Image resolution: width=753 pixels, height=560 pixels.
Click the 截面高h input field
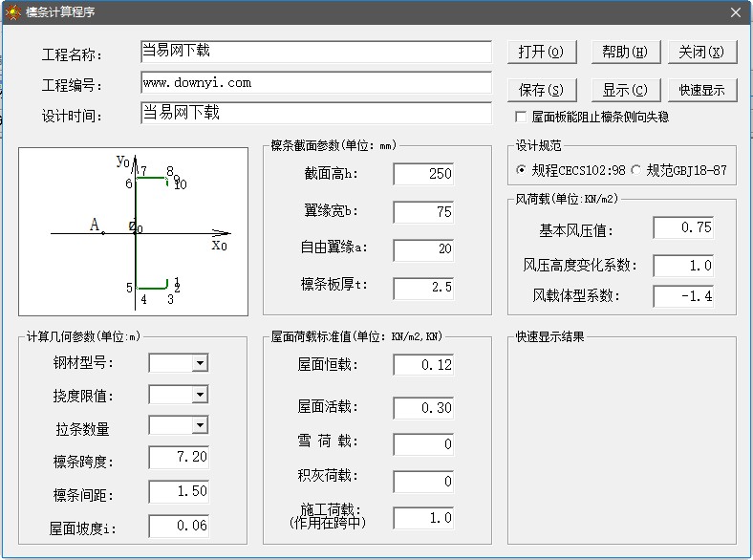[x=422, y=174]
